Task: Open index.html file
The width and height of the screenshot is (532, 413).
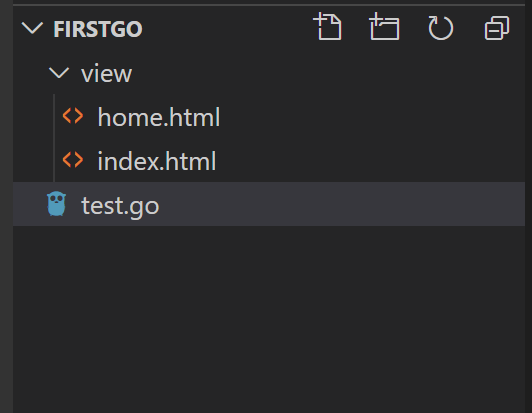Action: (157, 161)
